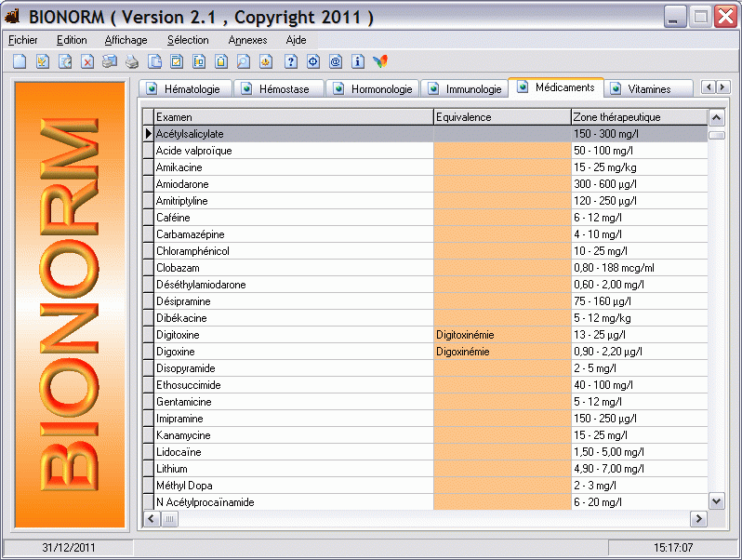This screenshot has width=742, height=560.
Task: Click the yellow clipboard paste icon
Action: 221,61
